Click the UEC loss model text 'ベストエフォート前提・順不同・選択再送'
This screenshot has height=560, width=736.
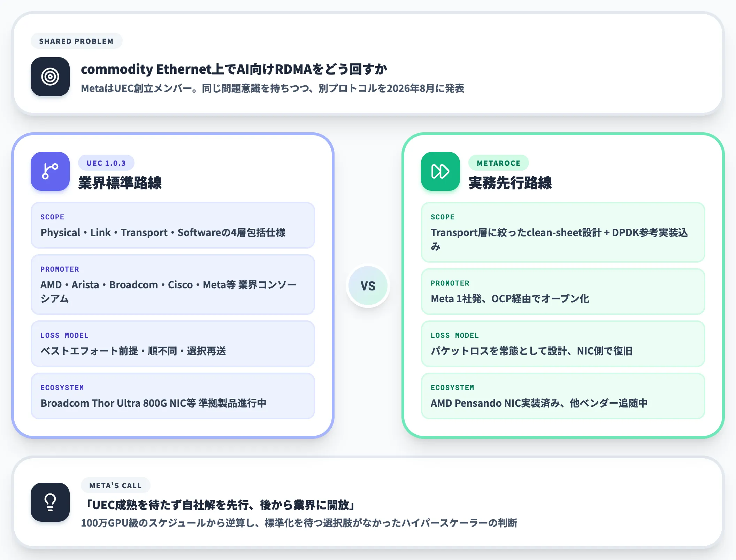(133, 351)
